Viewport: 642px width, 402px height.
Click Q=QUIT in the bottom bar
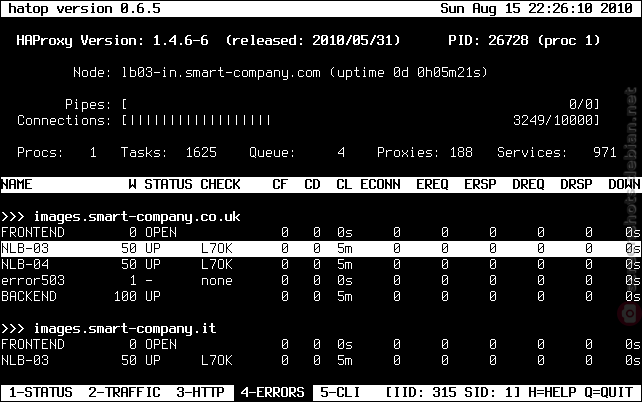click(608, 392)
